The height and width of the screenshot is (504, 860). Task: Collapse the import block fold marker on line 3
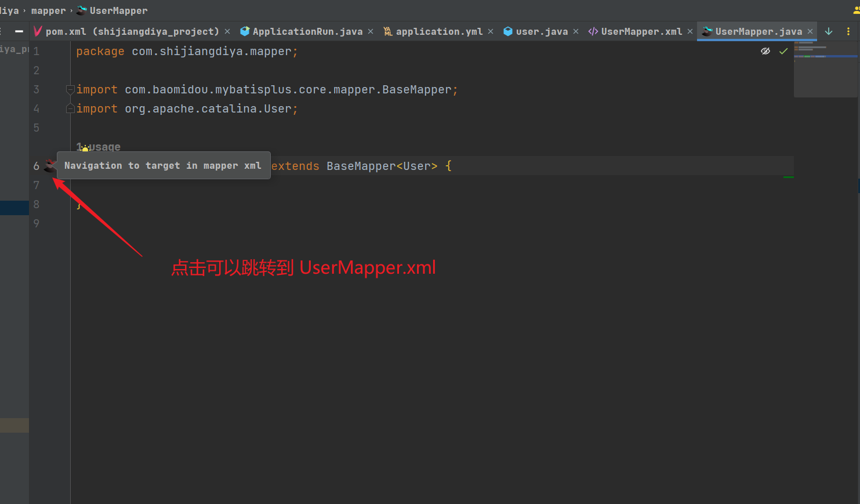coord(70,89)
